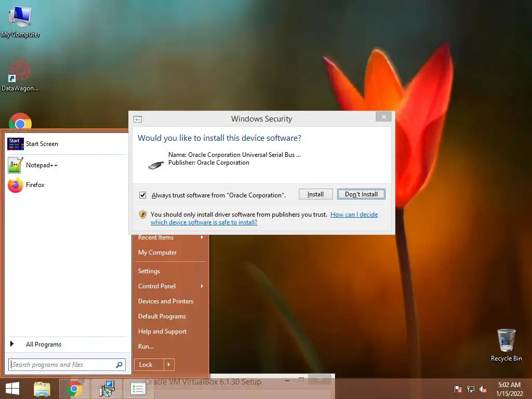The image size is (532, 399).
Task: Expand Recent Items submenu arrow
Action: [202, 237]
